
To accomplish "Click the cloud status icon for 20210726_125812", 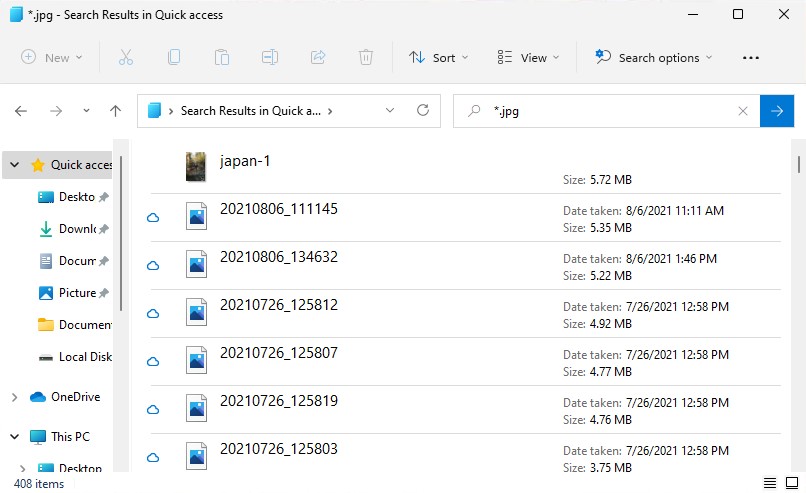I will [x=153, y=314].
